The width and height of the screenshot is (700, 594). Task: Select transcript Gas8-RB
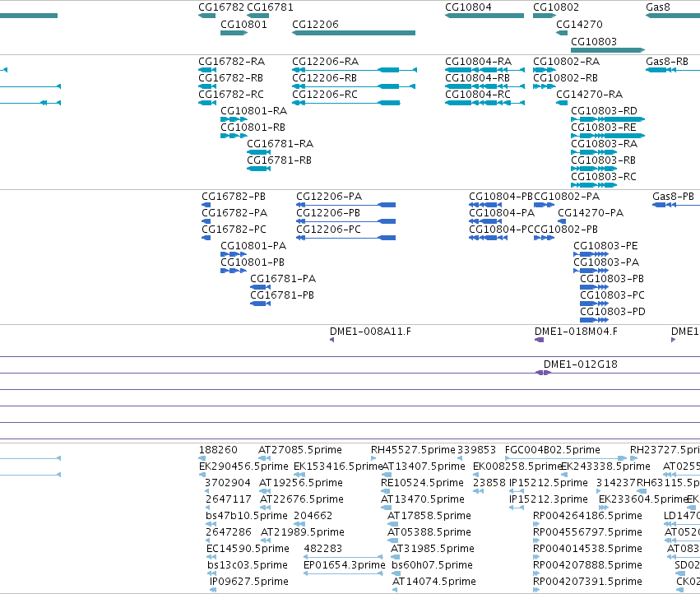coord(667,61)
